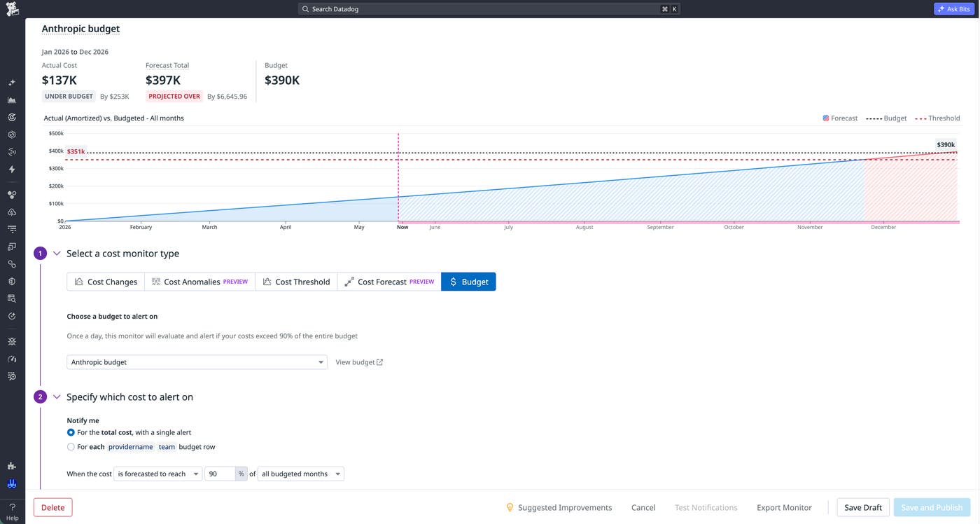
Task: Open the Anthropic budget dropdown
Action: (x=197, y=362)
